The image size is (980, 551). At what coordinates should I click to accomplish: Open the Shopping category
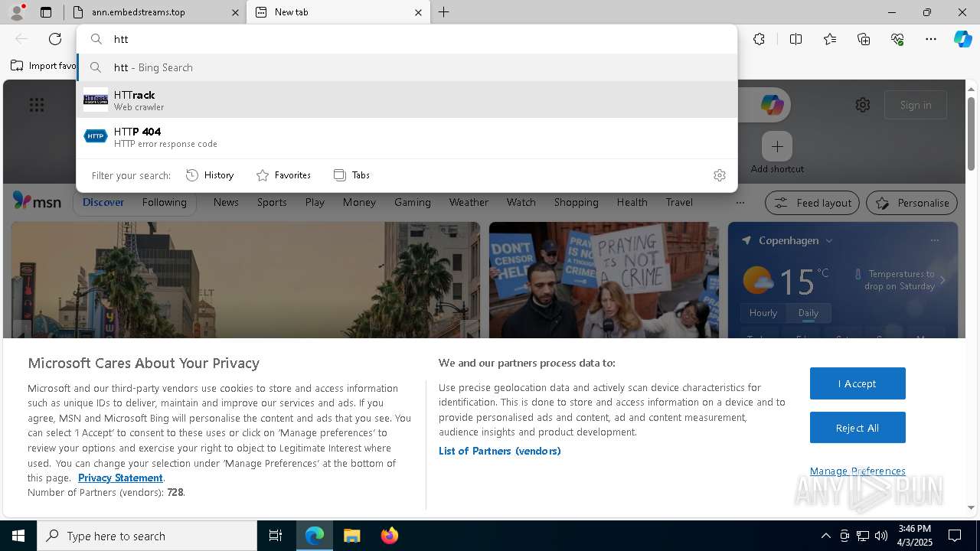point(577,202)
